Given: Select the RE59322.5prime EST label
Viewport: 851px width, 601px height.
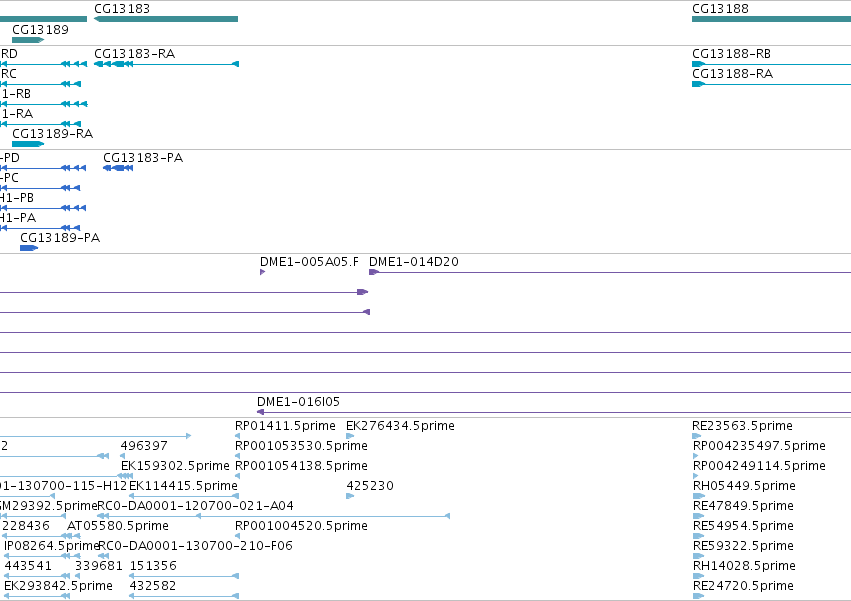Looking at the screenshot, I should click(743, 546).
